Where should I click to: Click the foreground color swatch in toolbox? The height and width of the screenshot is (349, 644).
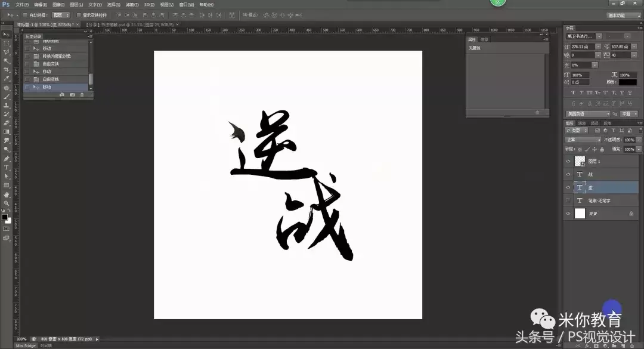point(5,217)
